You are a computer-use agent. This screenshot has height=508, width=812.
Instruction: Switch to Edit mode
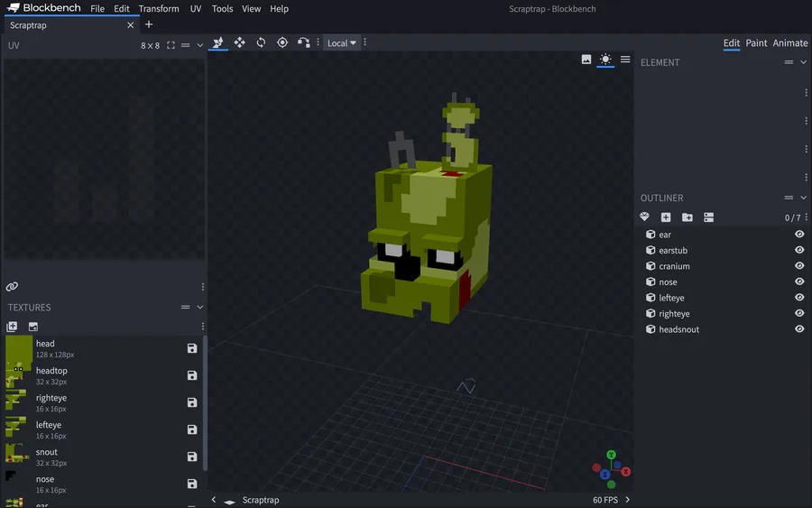[731, 43]
